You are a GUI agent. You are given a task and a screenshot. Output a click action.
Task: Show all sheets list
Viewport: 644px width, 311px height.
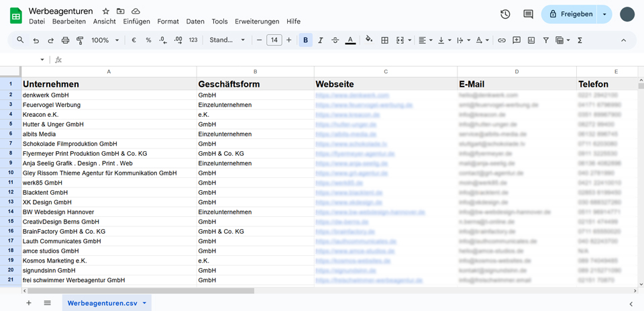(47, 303)
